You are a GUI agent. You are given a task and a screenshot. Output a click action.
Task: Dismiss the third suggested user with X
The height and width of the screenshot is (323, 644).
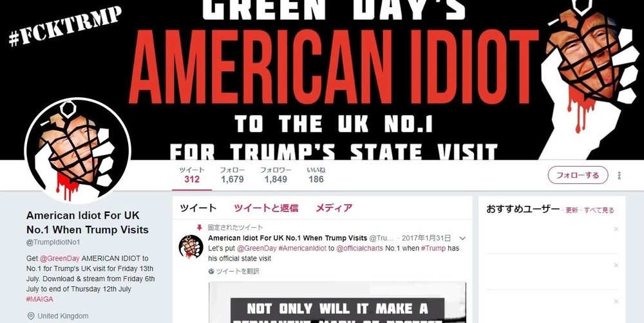coord(616,301)
